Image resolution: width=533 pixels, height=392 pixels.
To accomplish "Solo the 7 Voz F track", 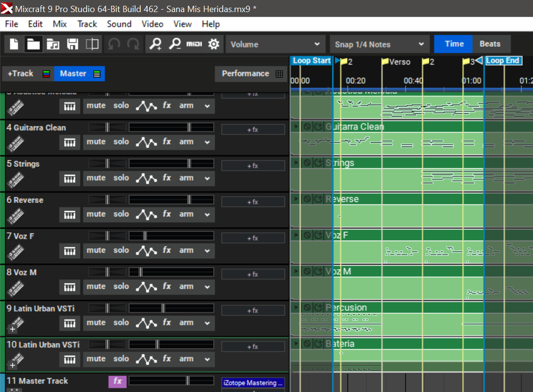I will coord(121,250).
